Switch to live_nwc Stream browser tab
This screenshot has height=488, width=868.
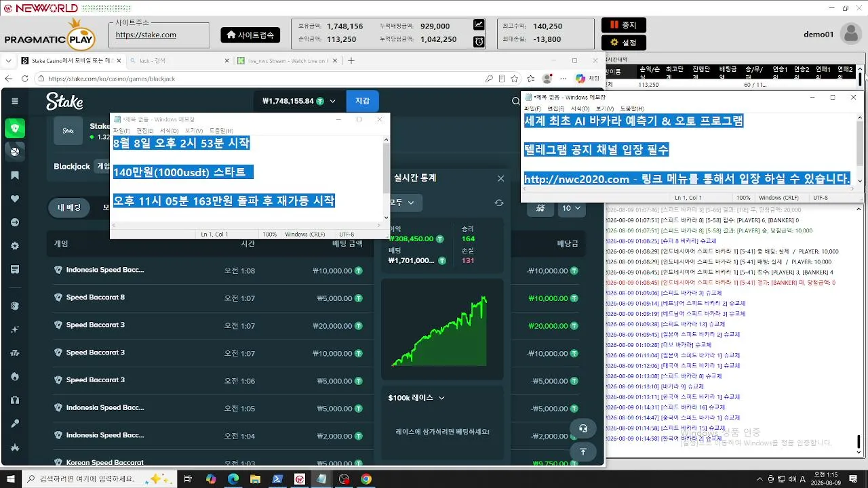point(286,60)
